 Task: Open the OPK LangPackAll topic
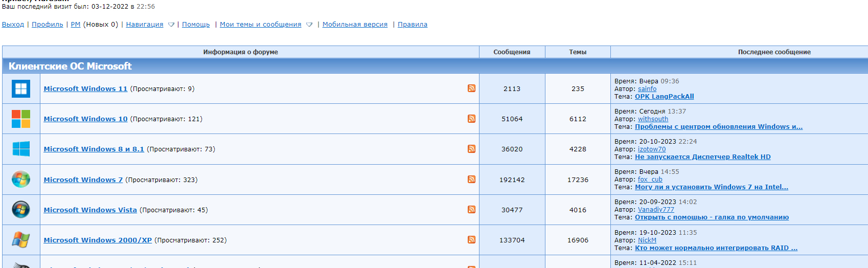coord(664,96)
